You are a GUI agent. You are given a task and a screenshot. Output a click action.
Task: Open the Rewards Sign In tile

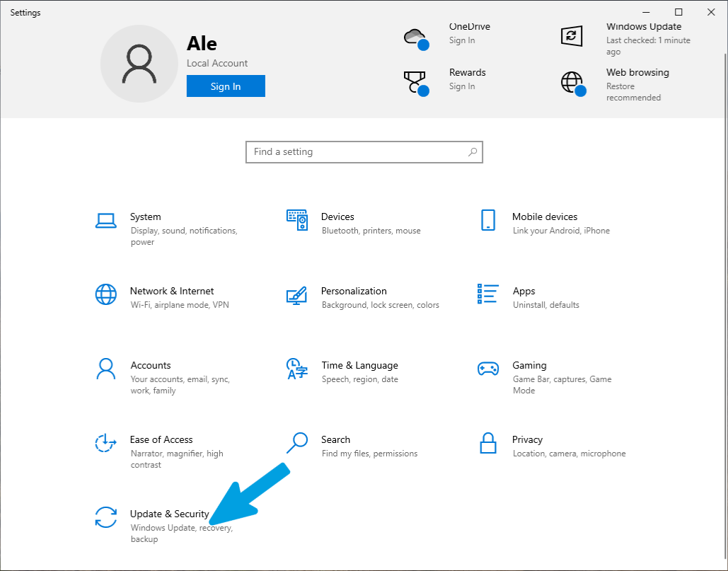click(445, 81)
